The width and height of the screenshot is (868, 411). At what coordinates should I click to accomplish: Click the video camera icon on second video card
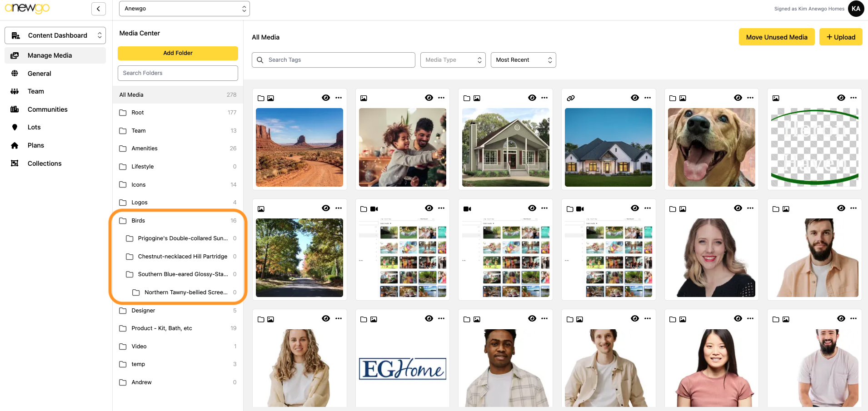tap(467, 209)
